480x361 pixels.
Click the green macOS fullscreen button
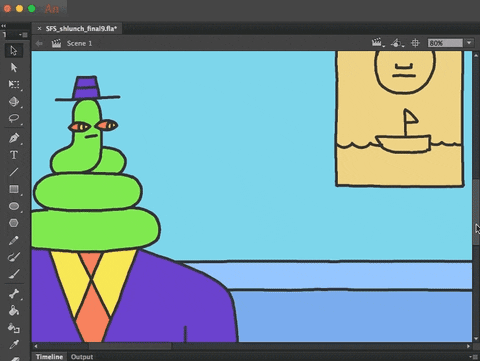click(32, 8)
